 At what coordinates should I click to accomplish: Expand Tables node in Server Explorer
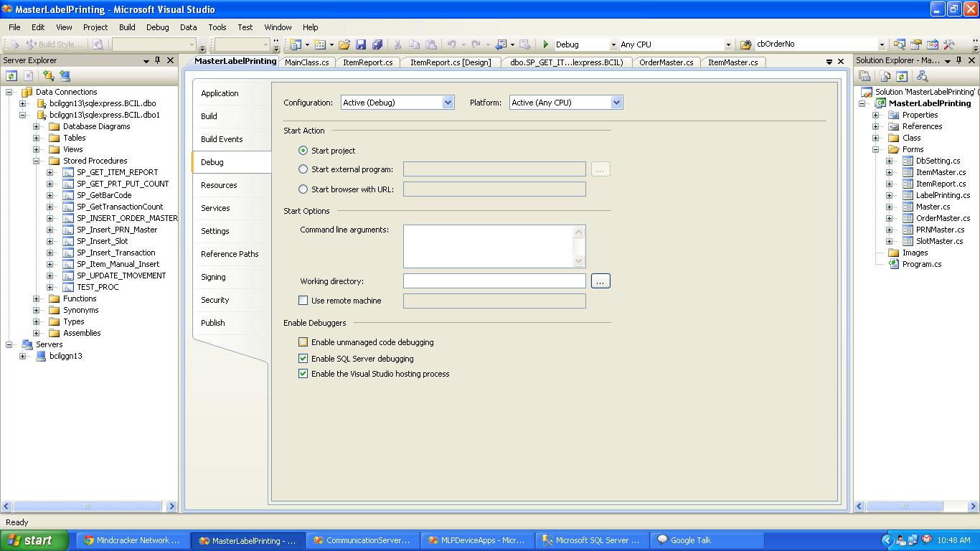36,138
